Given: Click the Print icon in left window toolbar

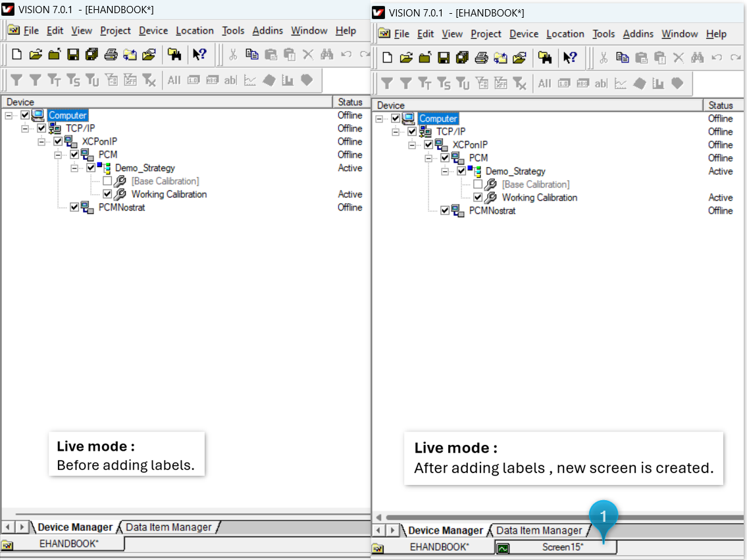Looking at the screenshot, I should (x=111, y=55).
